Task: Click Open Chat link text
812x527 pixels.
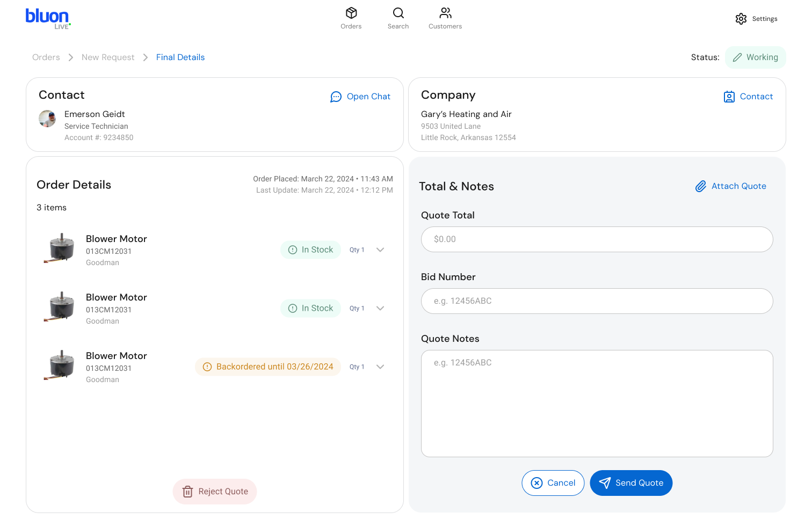Action: (x=368, y=97)
